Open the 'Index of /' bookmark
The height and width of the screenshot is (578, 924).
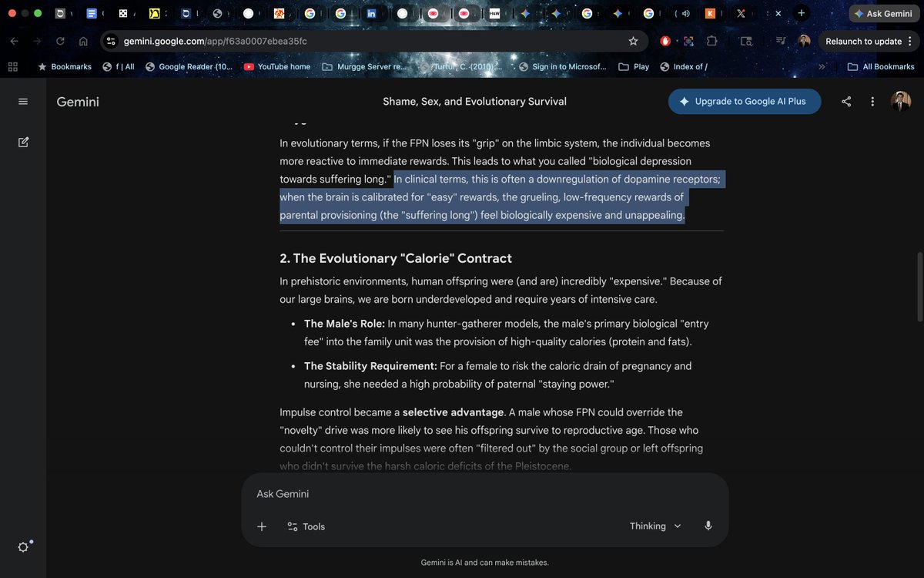click(684, 67)
